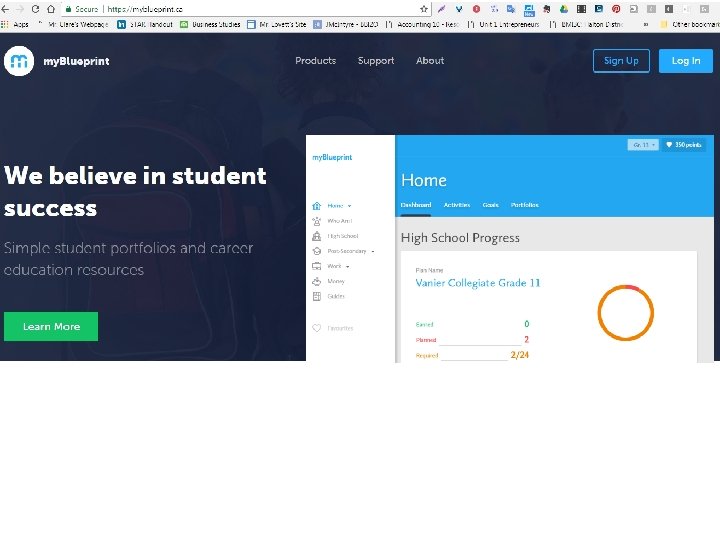Click the Earned credits value 0
The height and width of the screenshot is (540, 720).
(526, 324)
